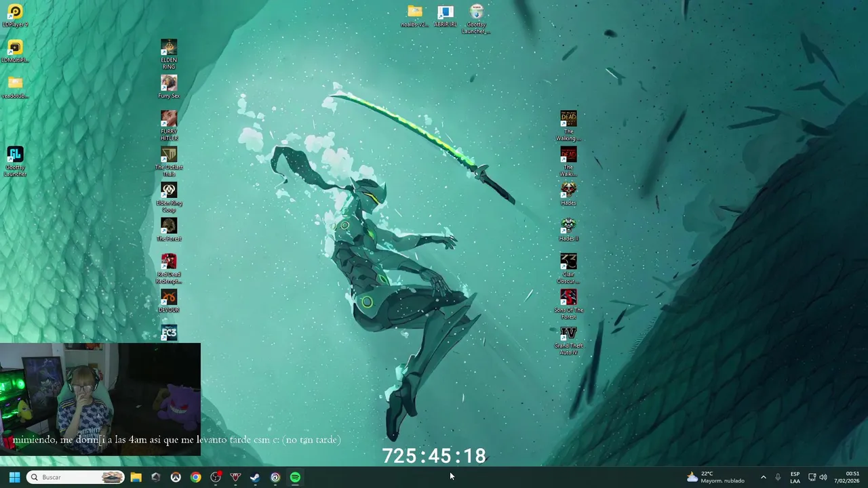
Task: Select Sons Of The Forest shortcut
Action: coord(568,306)
